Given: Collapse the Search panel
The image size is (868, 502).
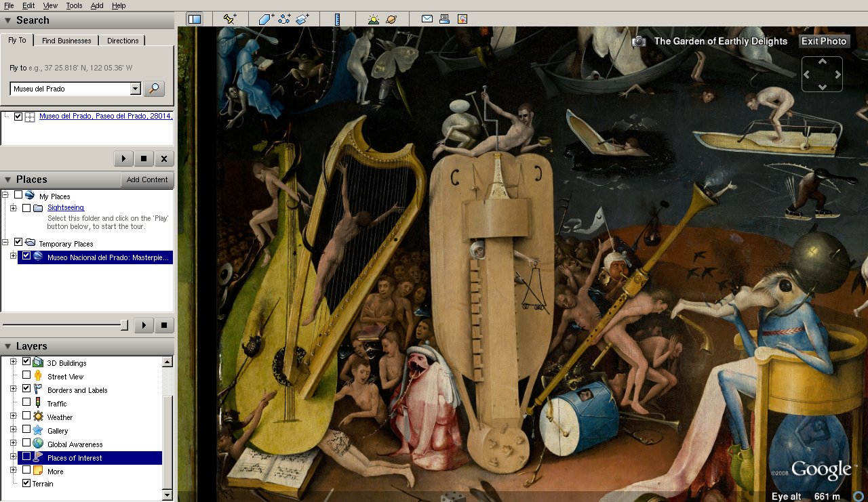Looking at the screenshot, I should 8,21.
